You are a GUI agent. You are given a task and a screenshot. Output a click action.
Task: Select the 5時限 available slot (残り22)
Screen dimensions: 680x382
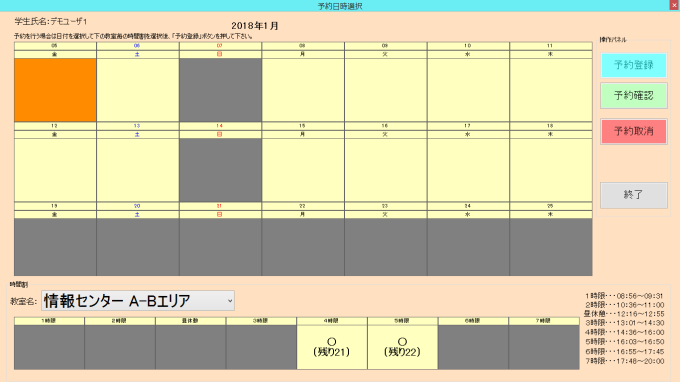tap(402, 347)
